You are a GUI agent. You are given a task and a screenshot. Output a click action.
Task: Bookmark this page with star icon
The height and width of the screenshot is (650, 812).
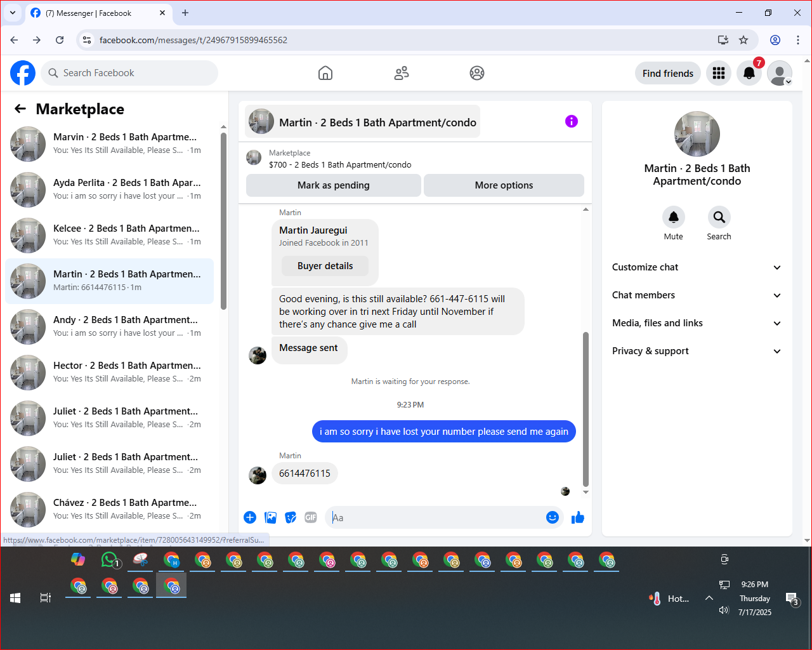743,40
